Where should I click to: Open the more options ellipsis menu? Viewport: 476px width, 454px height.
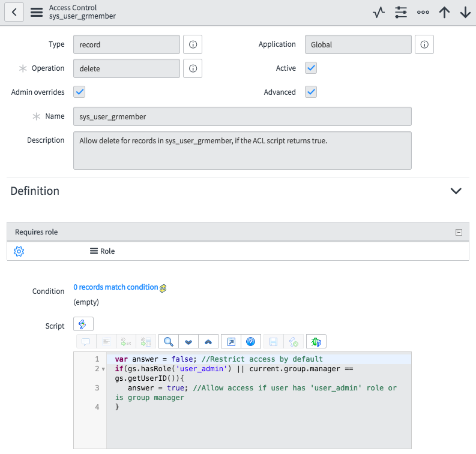(x=423, y=12)
